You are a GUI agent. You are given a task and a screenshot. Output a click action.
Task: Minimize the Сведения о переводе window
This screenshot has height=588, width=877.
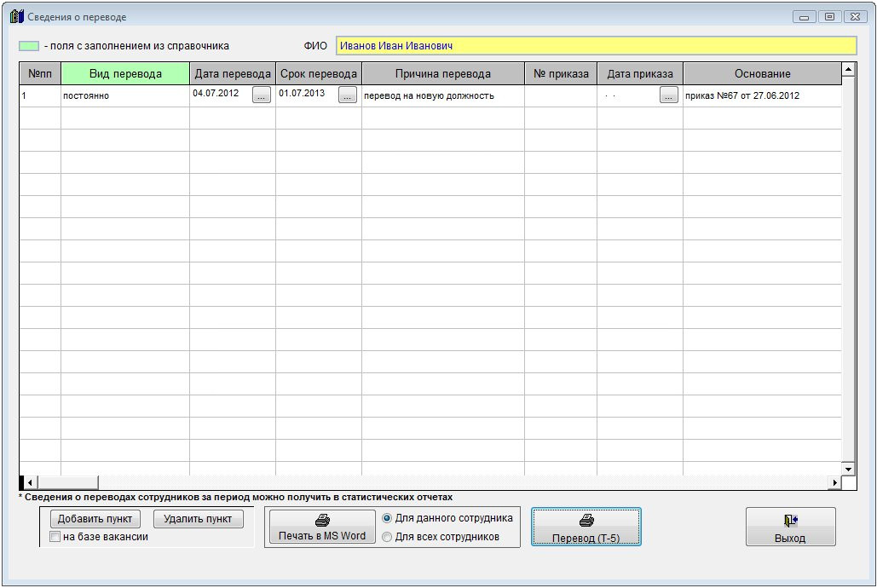pyautogui.click(x=804, y=17)
